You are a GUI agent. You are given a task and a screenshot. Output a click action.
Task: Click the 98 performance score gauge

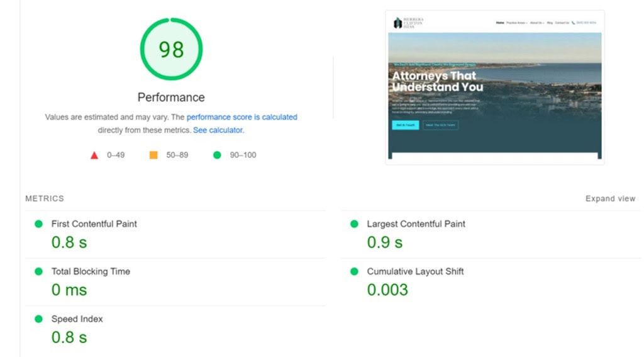tap(171, 49)
